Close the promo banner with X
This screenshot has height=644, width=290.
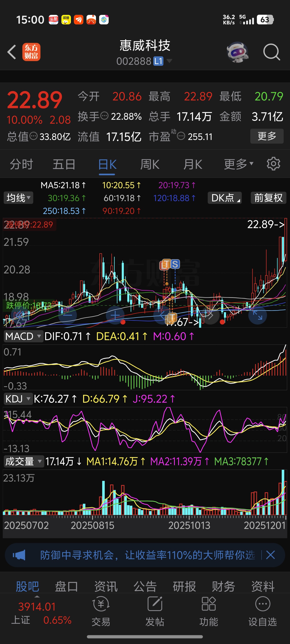click(x=270, y=555)
